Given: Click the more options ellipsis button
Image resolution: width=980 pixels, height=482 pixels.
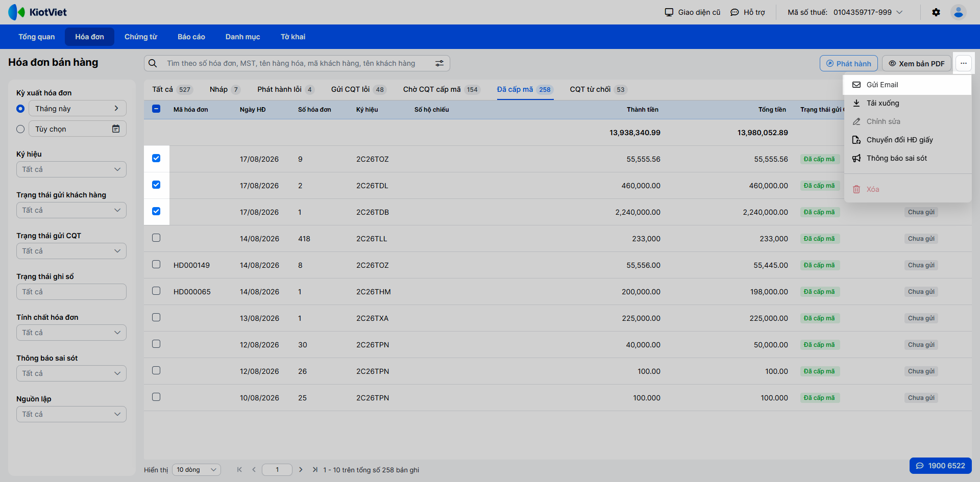Looking at the screenshot, I should tap(964, 63).
